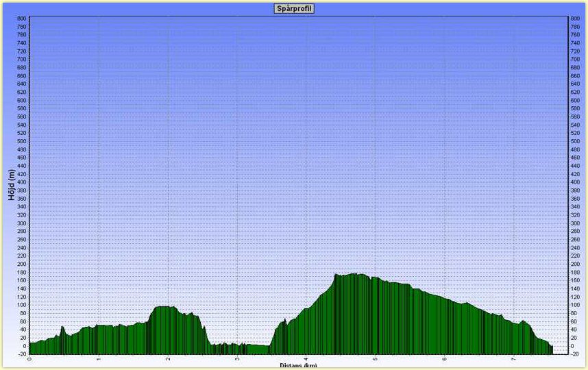Click the left axis value 800
Image resolution: width=588 pixels, height=370 pixels.
coord(22,18)
